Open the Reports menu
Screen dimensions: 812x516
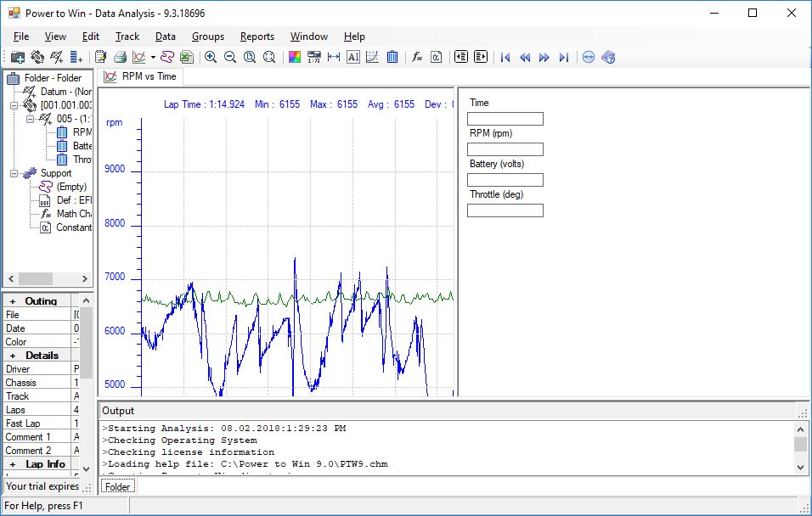[x=257, y=36]
